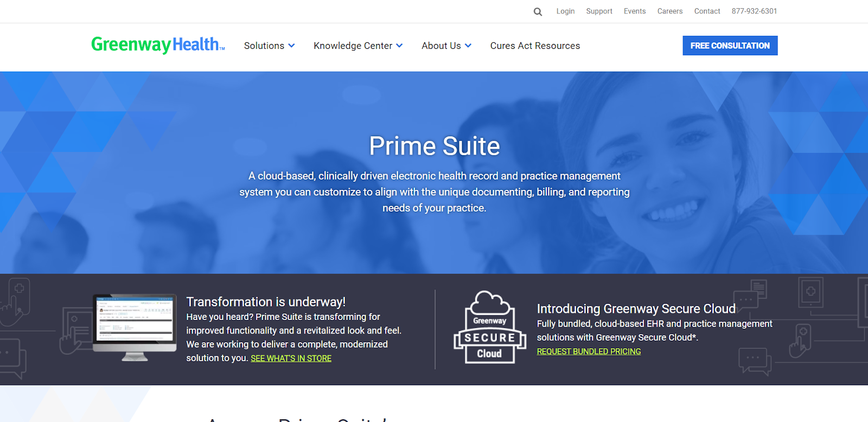Click the Introducing Greenway Secure Cloud heading
Image resolution: width=868 pixels, height=422 pixels.
(x=636, y=309)
